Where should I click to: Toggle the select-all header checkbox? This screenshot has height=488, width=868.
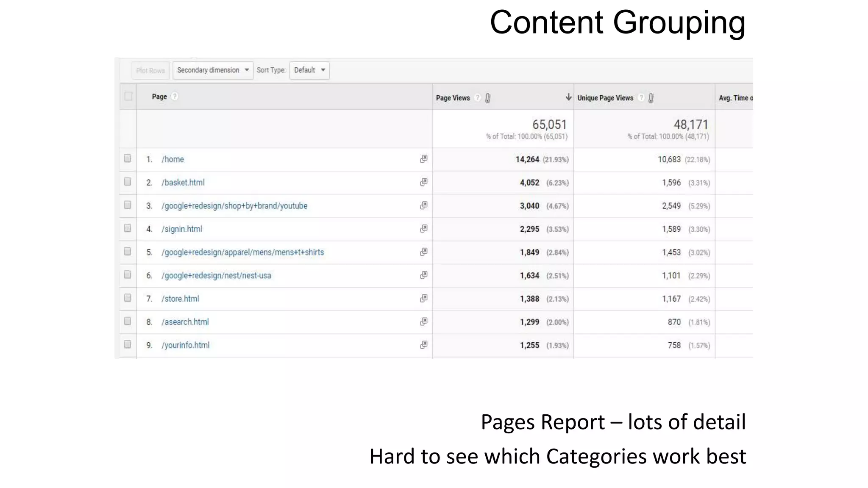128,97
